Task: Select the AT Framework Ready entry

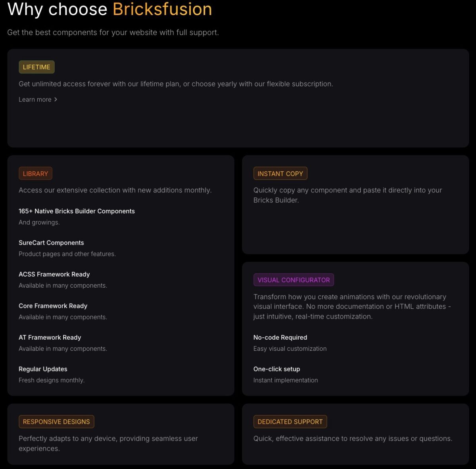Action: (50, 337)
